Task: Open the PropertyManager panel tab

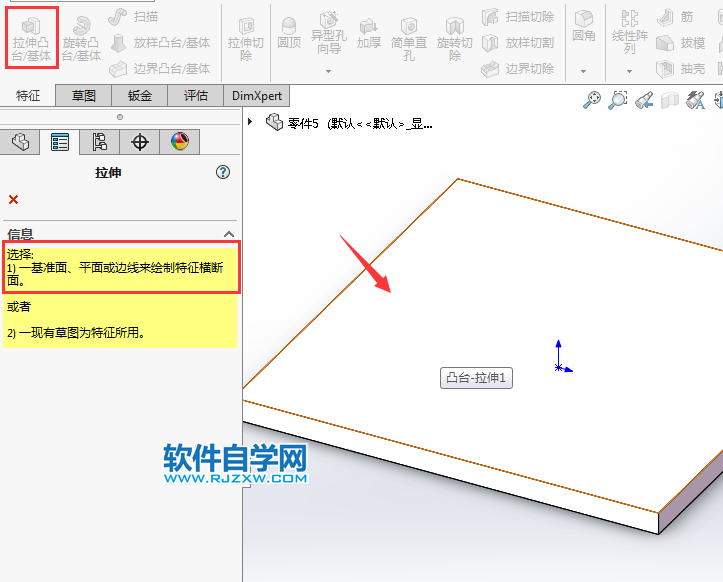Action: (60, 142)
